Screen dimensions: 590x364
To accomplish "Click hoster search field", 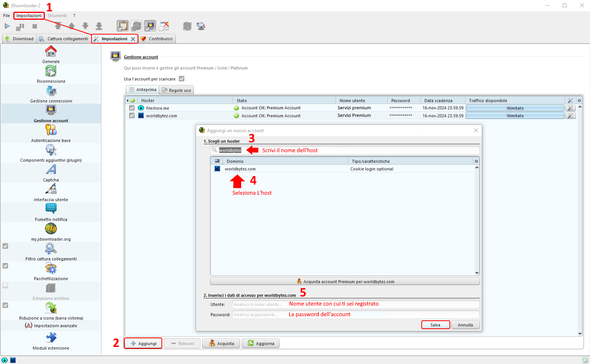I will coord(345,150).
